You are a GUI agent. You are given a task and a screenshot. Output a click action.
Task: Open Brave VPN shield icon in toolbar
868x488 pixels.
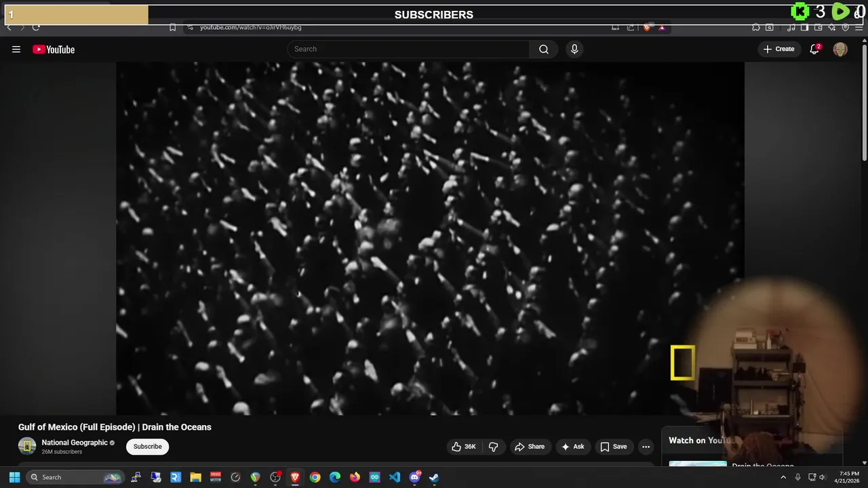(845, 27)
